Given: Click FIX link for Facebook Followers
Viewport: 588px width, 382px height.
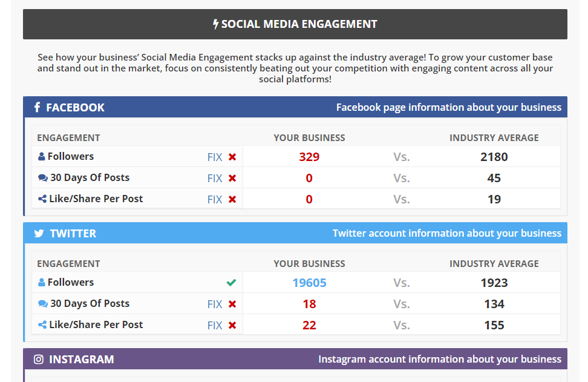Looking at the screenshot, I should pos(215,157).
